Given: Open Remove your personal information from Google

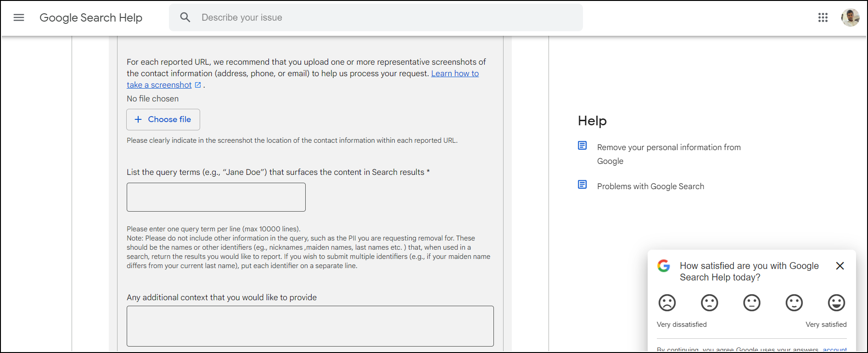Looking at the screenshot, I should (669, 154).
